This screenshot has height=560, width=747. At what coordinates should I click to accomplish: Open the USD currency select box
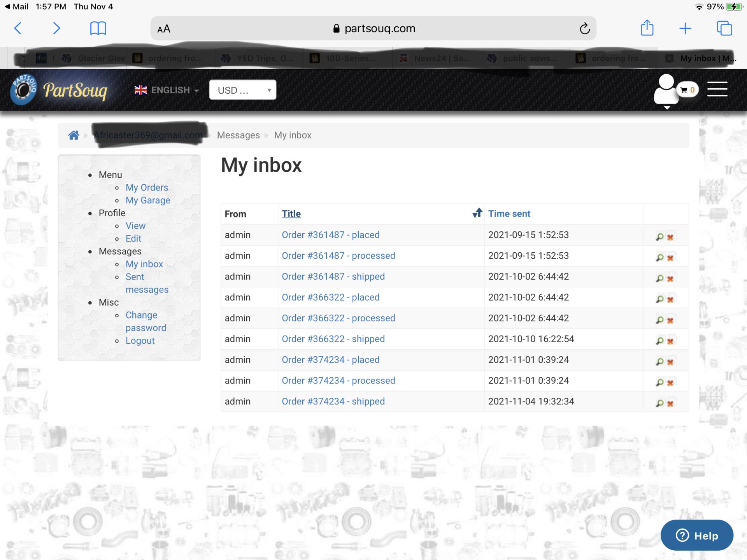tap(243, 90)
